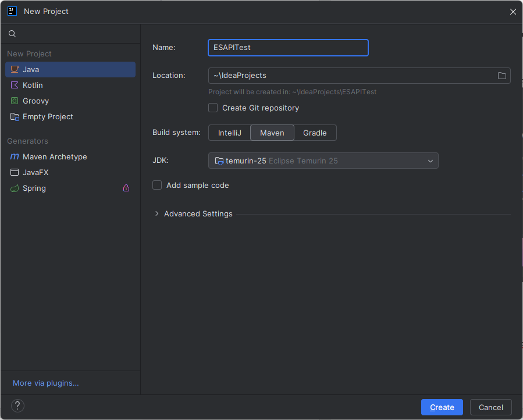Select Empty Project from the list

point(48,117)
